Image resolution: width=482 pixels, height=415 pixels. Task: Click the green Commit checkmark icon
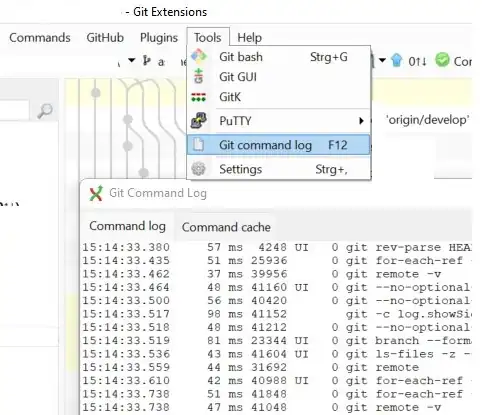(442, 60)
